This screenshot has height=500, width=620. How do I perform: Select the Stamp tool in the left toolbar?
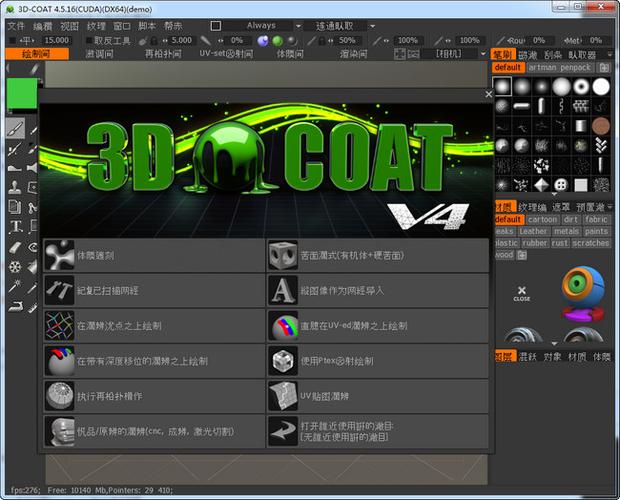pos(15,187)
